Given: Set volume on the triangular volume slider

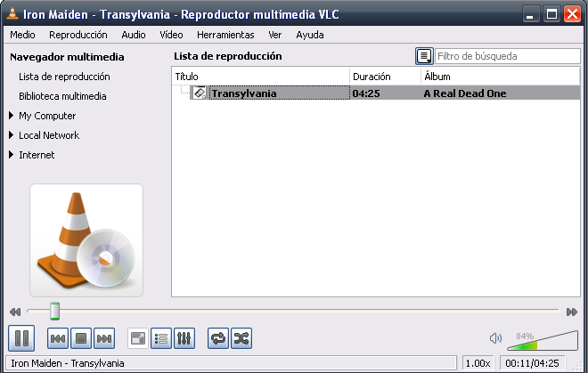Looking at the screenshot, I should [543, 340].
